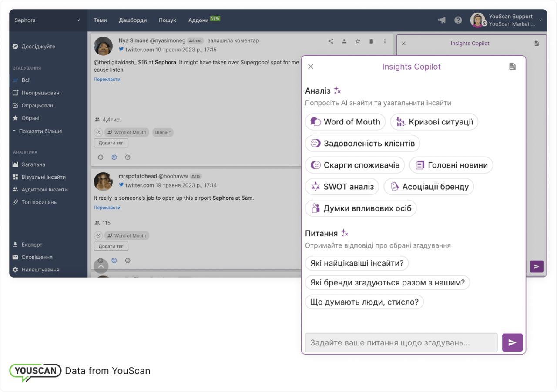Set positive sentiment smiley on the mention
This screenshot has height=392, width=557.
[101, 157]
